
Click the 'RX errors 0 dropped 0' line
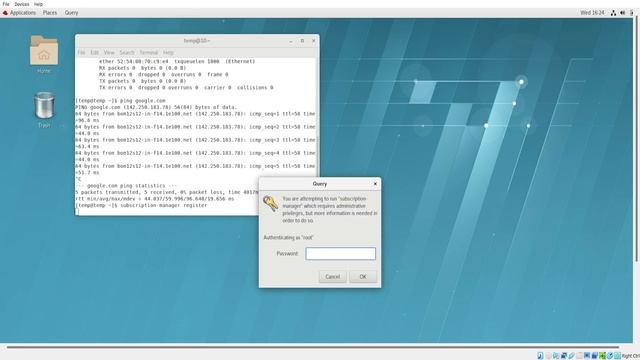(x=164, y=75)
